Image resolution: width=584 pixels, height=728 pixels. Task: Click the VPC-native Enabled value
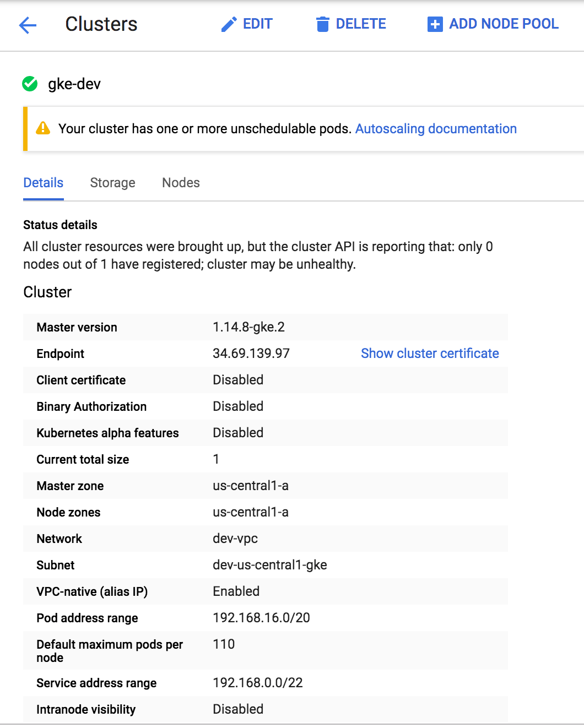click(236, 591)
